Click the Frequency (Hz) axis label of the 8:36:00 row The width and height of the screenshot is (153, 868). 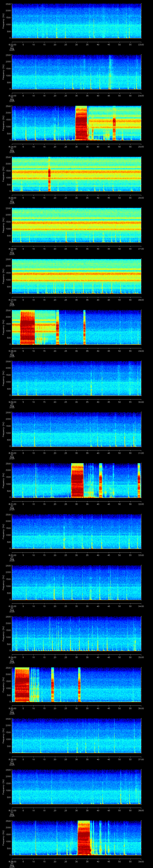pyautogui.click(x=4, y=736)
